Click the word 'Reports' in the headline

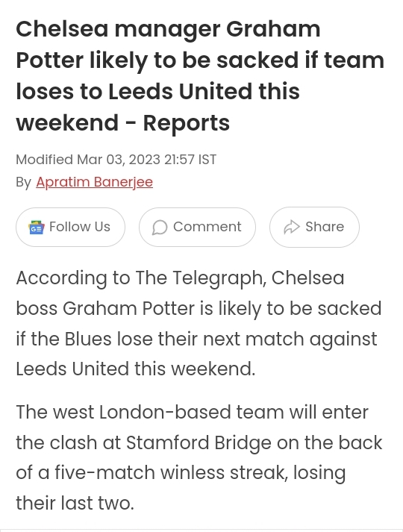click(x=187, y=122)
